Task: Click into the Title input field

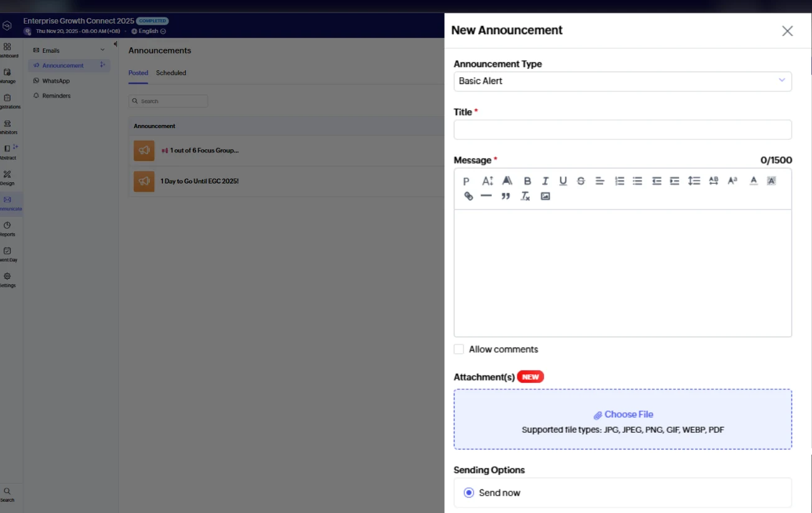Action: [x=622, y=130]
